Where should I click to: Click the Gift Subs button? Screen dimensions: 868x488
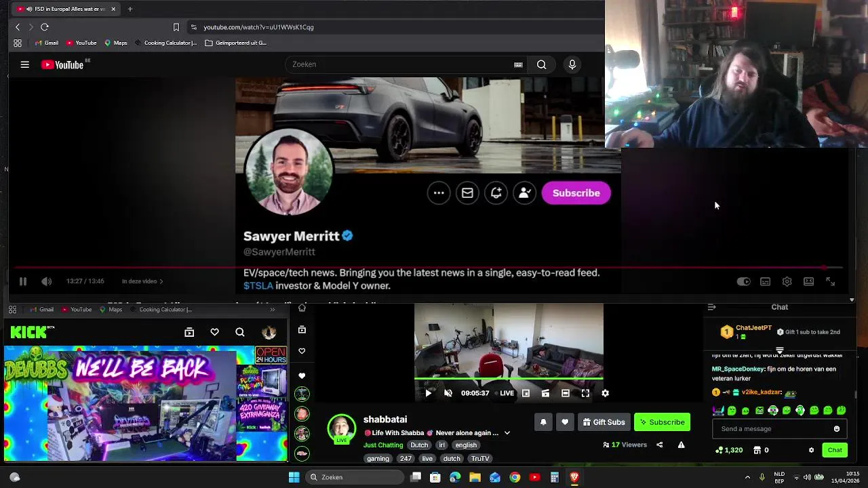604,422
